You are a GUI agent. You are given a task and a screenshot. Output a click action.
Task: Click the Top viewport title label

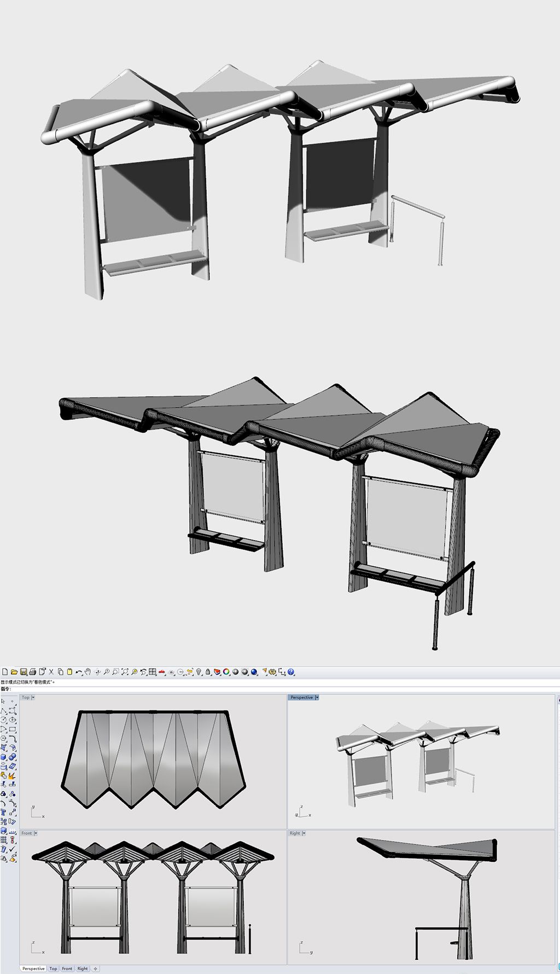(x=26, y=698)
